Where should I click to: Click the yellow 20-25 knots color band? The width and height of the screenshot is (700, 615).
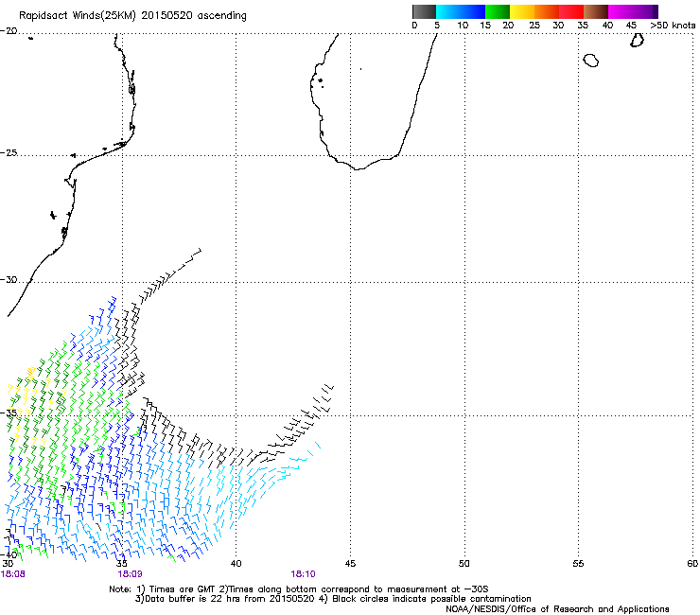tap(522, 11)
